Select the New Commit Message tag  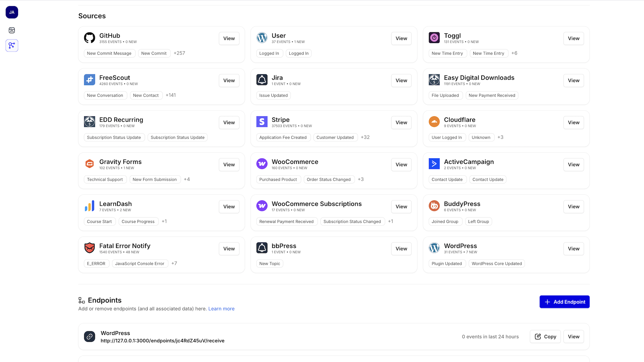click(x=109, y=53)
